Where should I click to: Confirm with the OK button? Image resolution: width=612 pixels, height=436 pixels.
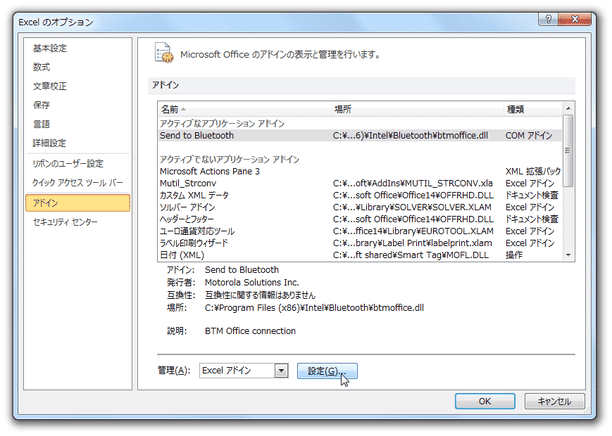point(485,401)
